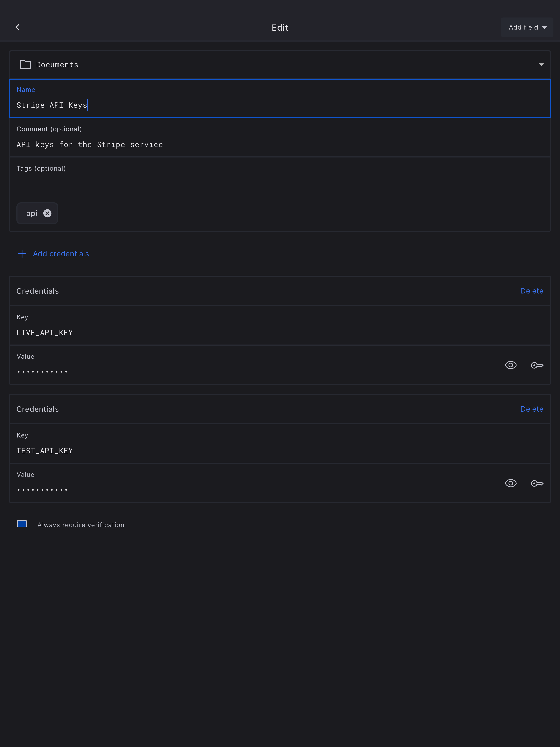Reveal the LIVE_API_KEY hidden value
The image size is (560, 747).
click(x=510, y=365)
